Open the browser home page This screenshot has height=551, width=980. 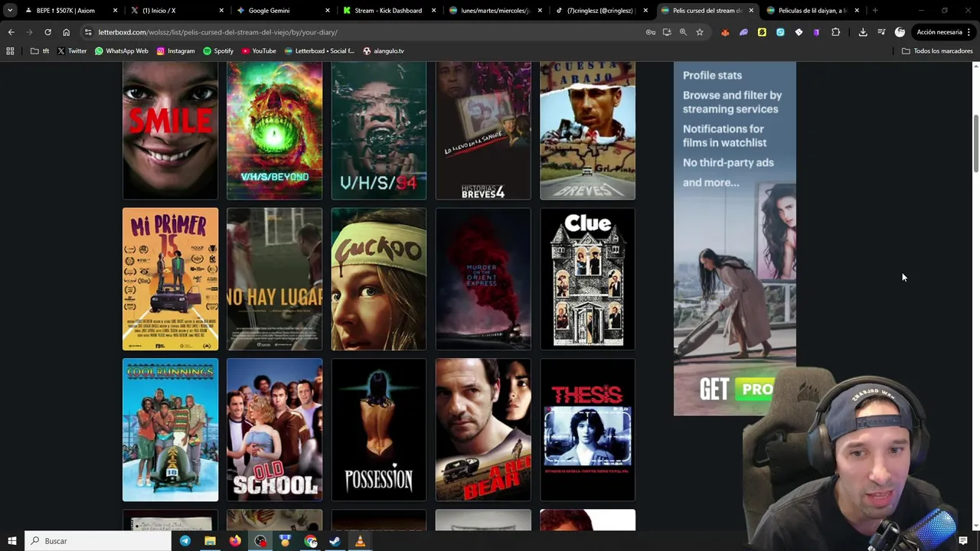pyautogui.click(x=66, y=32)
